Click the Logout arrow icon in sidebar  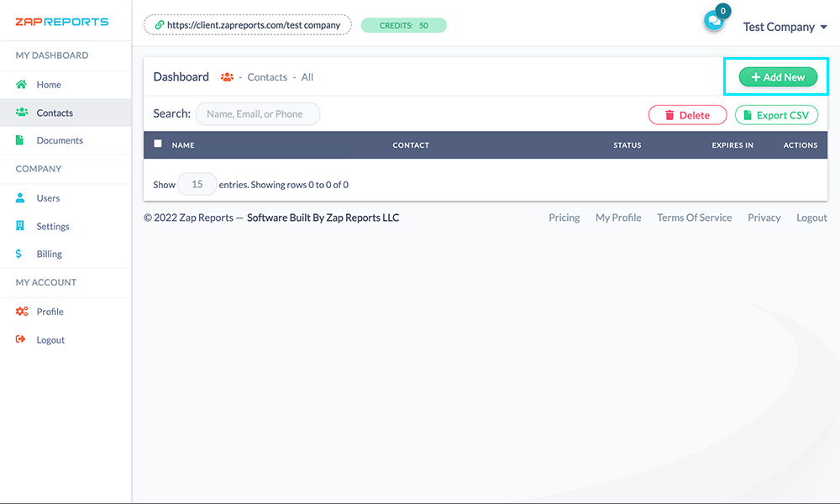[20, 339]
